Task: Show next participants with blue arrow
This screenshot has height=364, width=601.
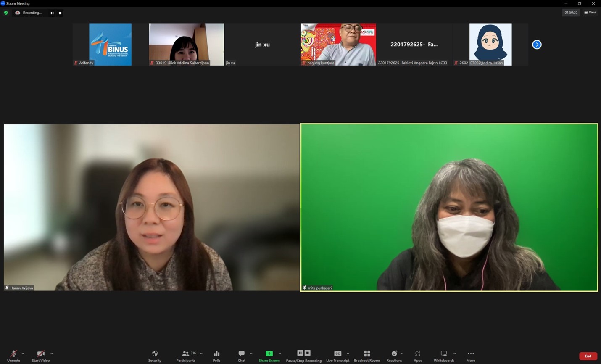Action: coord(537,45)
